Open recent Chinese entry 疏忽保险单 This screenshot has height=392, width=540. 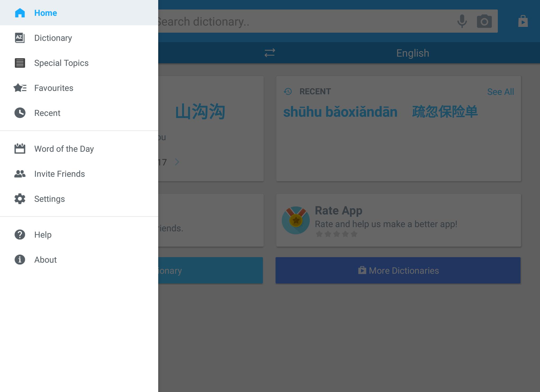pyautogui.click(x=445, y=111)
